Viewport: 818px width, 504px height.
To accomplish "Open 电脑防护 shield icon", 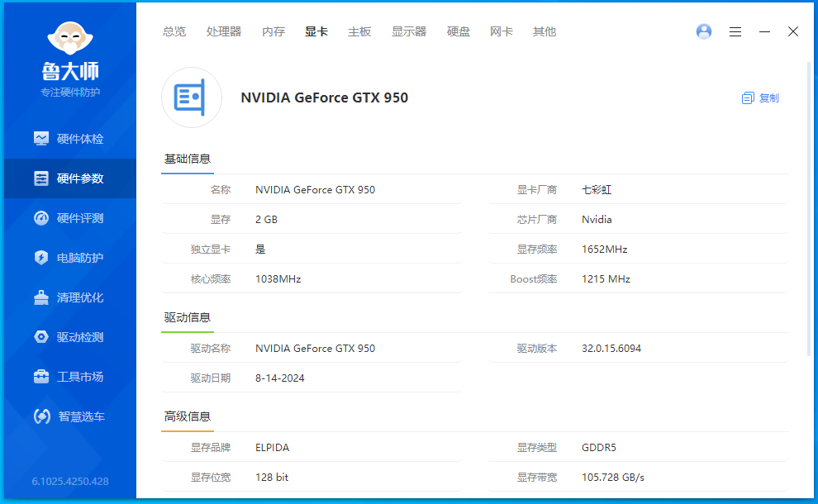I will [41, 258].
